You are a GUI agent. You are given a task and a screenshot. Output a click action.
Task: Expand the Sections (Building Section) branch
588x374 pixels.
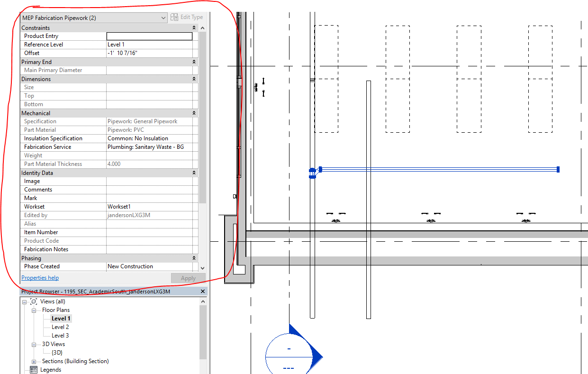(33, 361)
